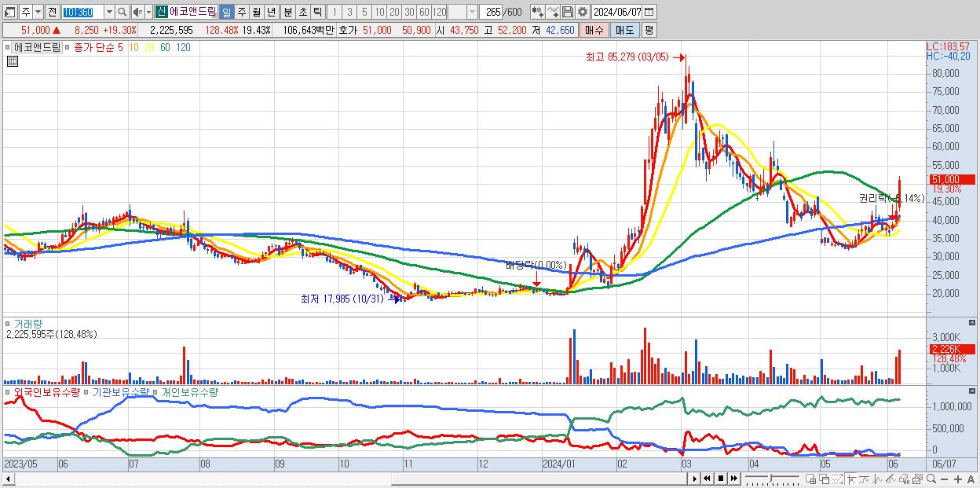980x488 pixels.
Task: Open the stock code history dropdown arrow
Action: pos(110,12)
